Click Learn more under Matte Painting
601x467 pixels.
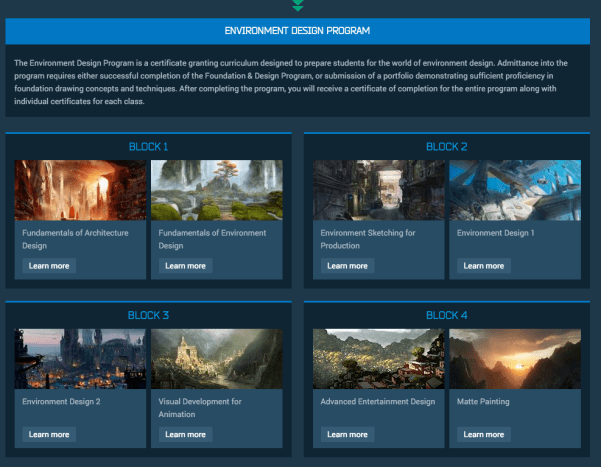484,434
